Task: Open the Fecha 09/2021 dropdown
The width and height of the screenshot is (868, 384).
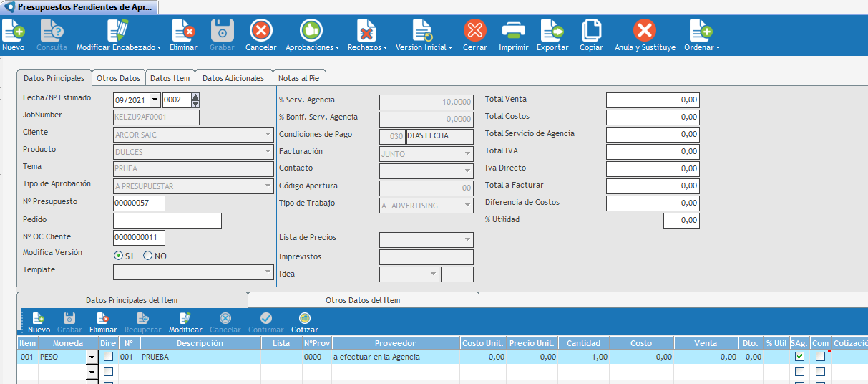Action: pos(155,100)
